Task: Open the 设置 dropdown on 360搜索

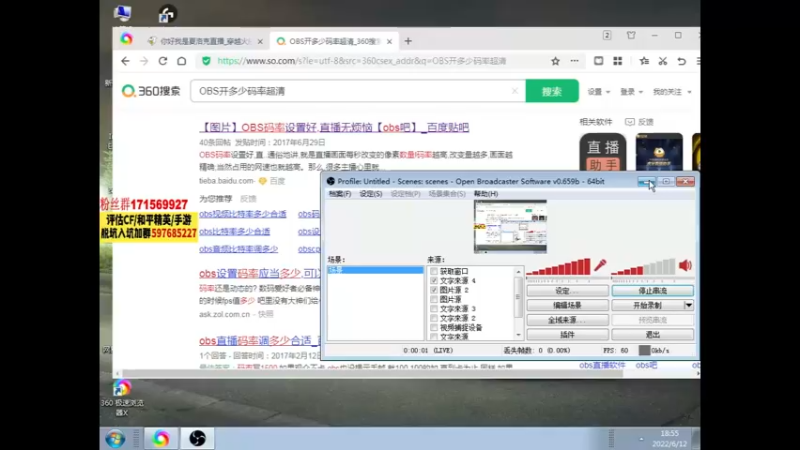Action: 598,92
